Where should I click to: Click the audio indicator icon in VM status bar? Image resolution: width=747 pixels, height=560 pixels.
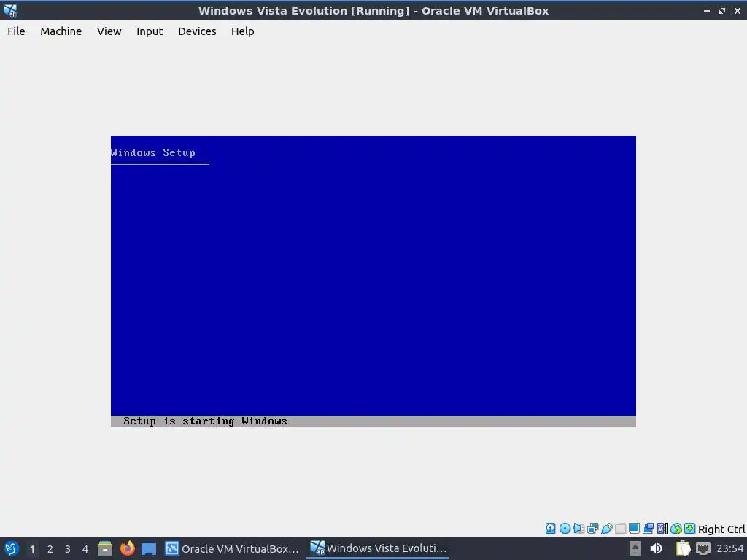578,528
